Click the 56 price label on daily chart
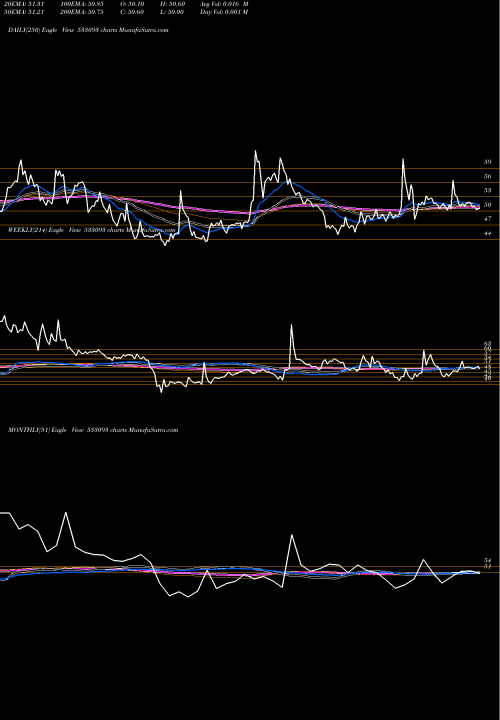Viewport: 500px width, 720px height. [488, 176]
